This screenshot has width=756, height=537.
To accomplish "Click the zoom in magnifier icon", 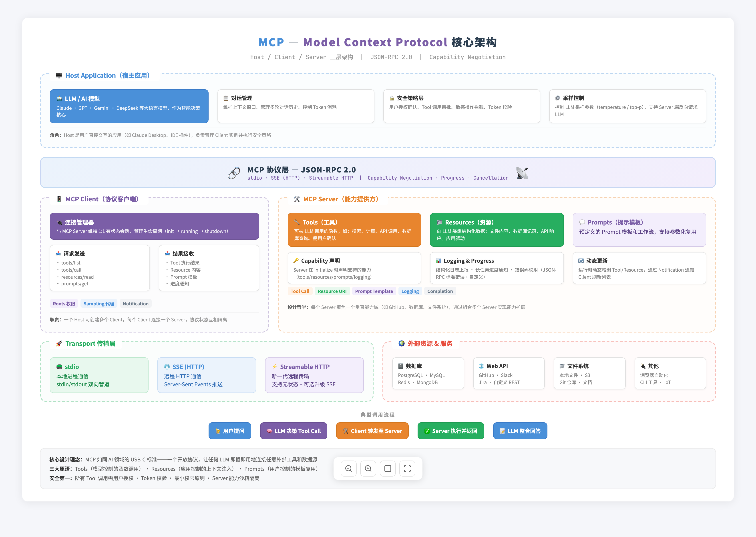I will point(368,469).
